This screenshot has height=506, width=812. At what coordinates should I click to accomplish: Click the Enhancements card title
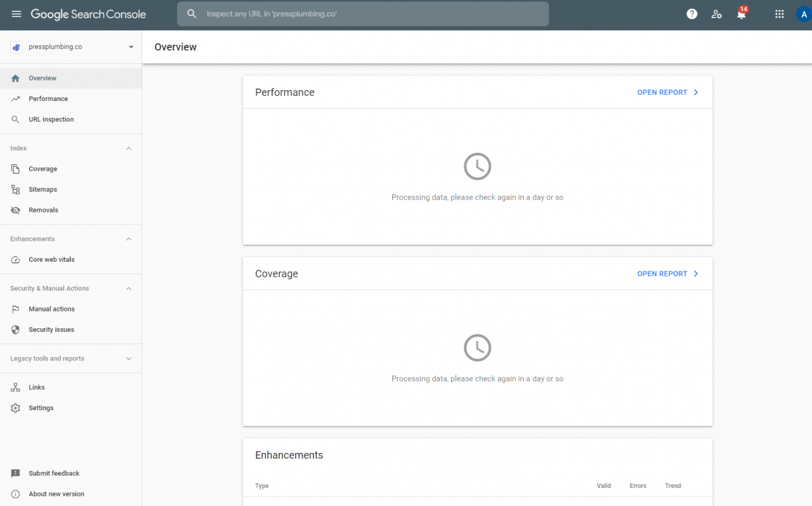pos(289,456)
